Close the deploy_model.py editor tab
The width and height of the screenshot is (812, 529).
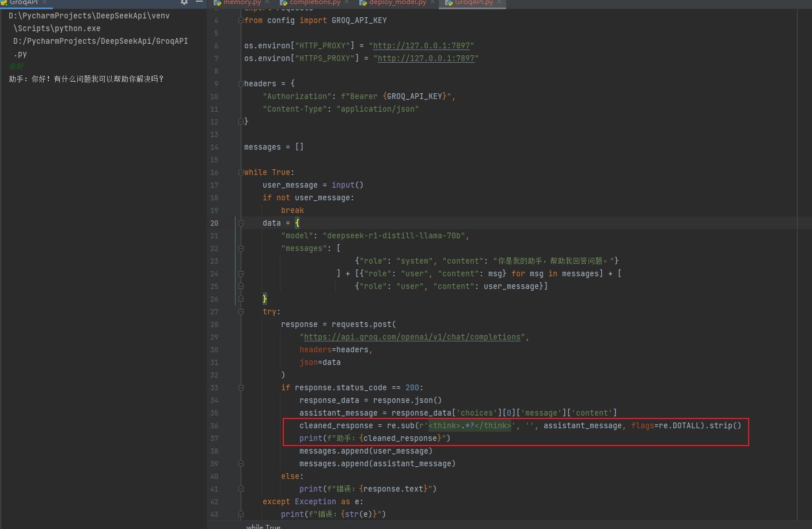pyautogui.click(x=432, y=2)
